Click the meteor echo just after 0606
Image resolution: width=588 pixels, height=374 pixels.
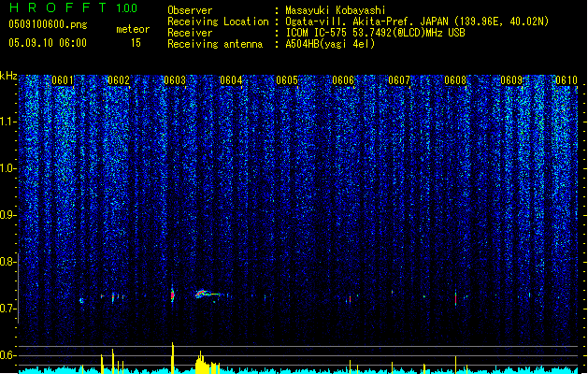(351, 299)
